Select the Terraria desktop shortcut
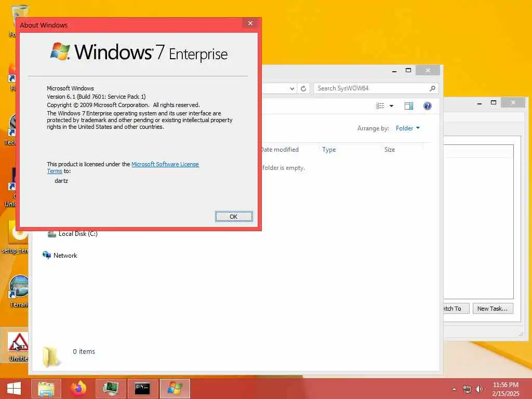This screenshot has height=399, width=532. [19, 292]
